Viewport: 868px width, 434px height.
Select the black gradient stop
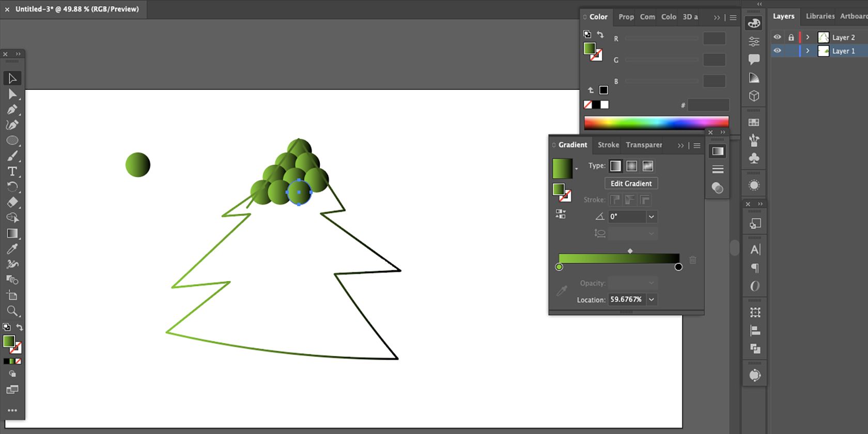click(x=678, y=267)
